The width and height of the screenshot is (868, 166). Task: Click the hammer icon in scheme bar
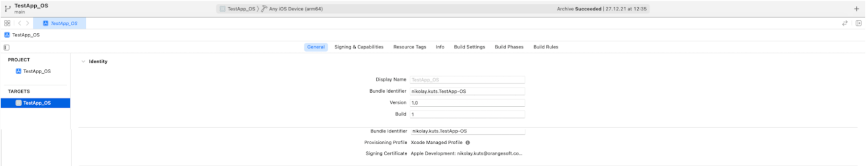(x=264, y=9)
